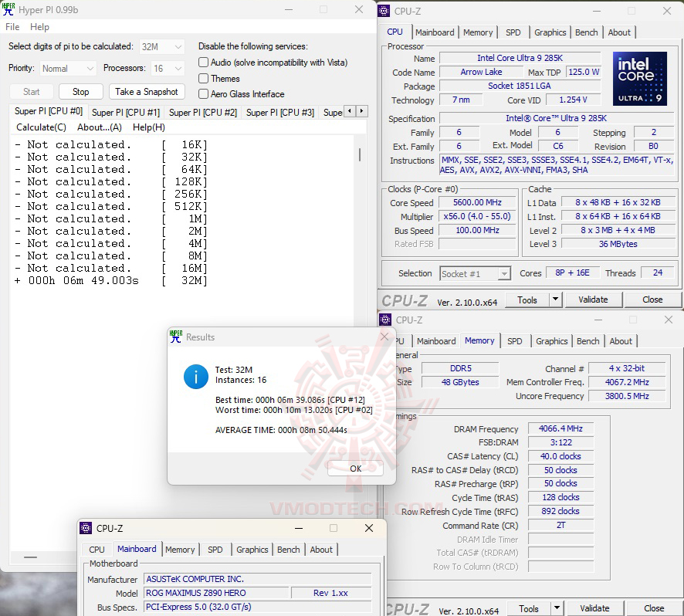684x616 pixels.
Task: Open SPD tab in top CPU-Z window
Action: [x=513, y=32]
